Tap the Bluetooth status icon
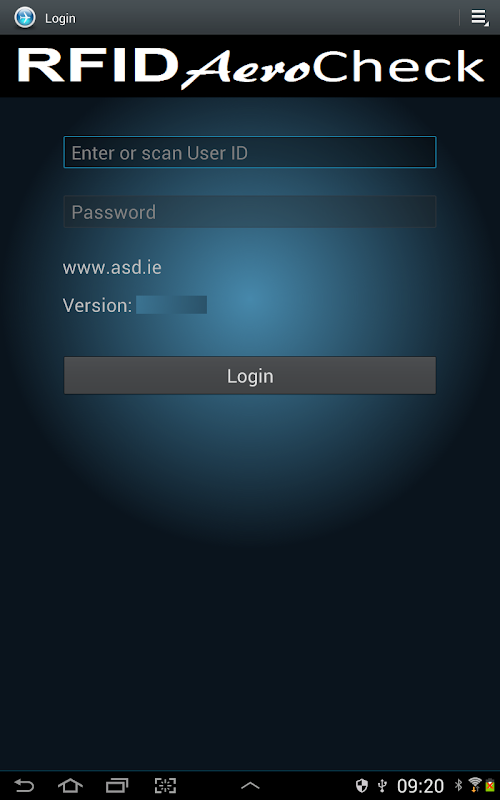This screenshot has width=500, height=800. [x=458, y=785]
